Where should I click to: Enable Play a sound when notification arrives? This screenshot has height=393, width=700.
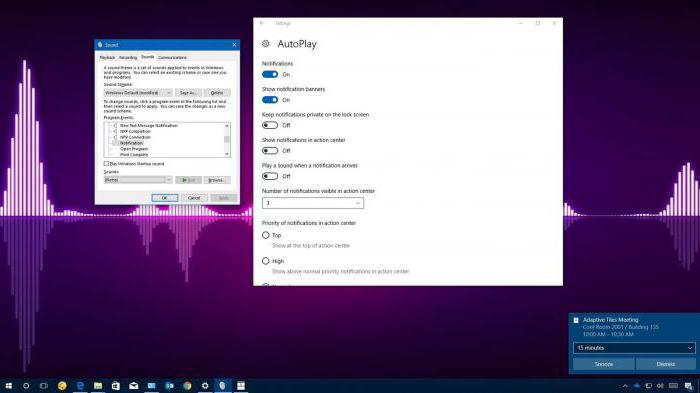tap(270, 176)
